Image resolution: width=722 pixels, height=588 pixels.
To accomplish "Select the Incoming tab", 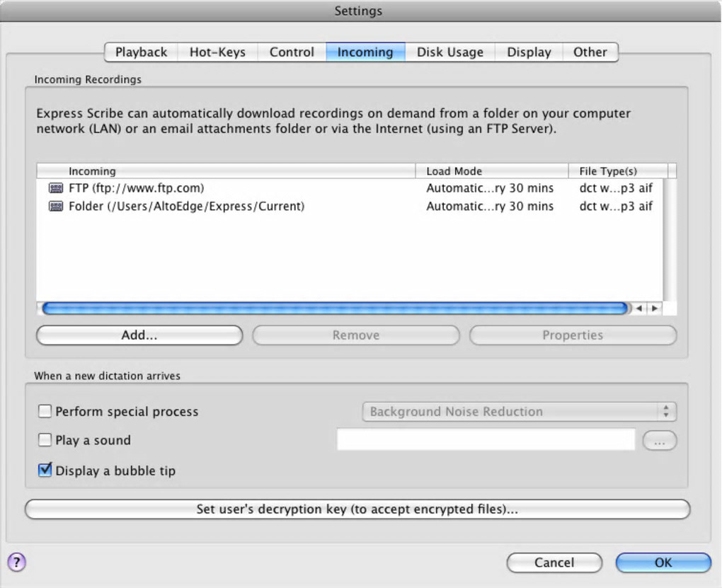I will point(366,52).
